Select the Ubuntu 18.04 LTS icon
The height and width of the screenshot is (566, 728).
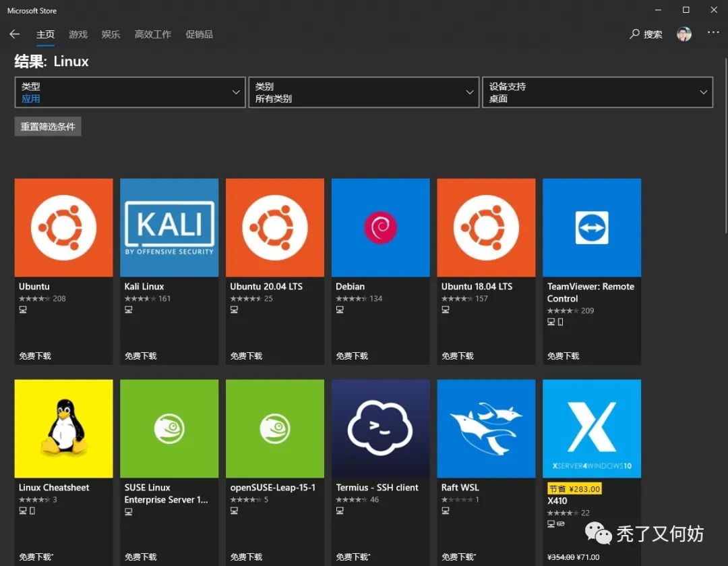click(486, 228)
